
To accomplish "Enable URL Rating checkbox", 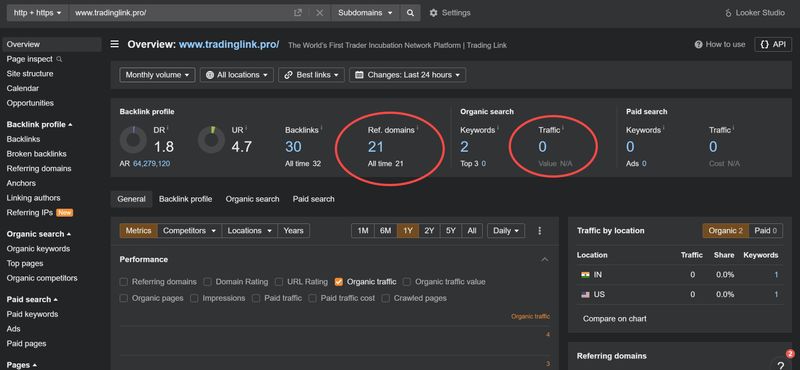I will (x=279, y=282).
